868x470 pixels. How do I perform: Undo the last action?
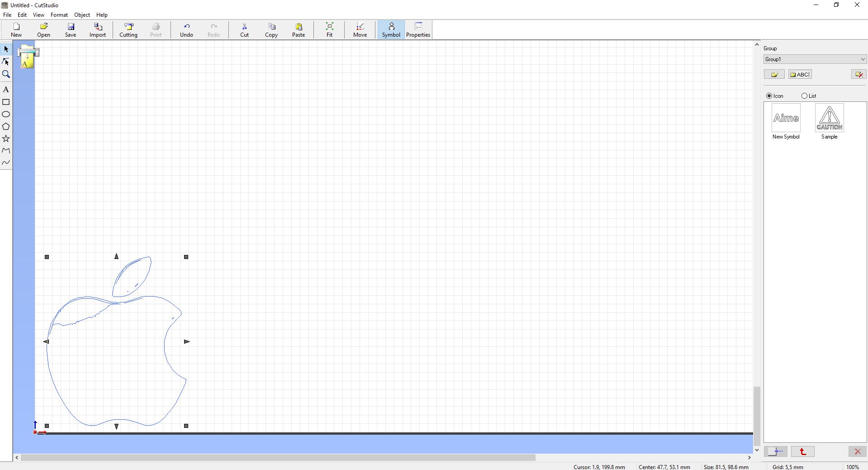(x=186, y=30)
